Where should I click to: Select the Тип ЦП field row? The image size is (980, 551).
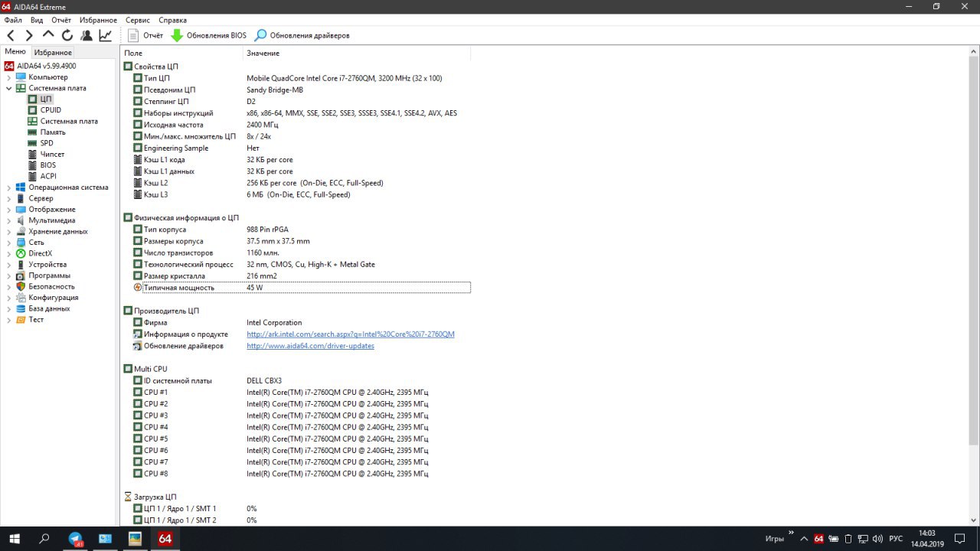coord(302,78)
